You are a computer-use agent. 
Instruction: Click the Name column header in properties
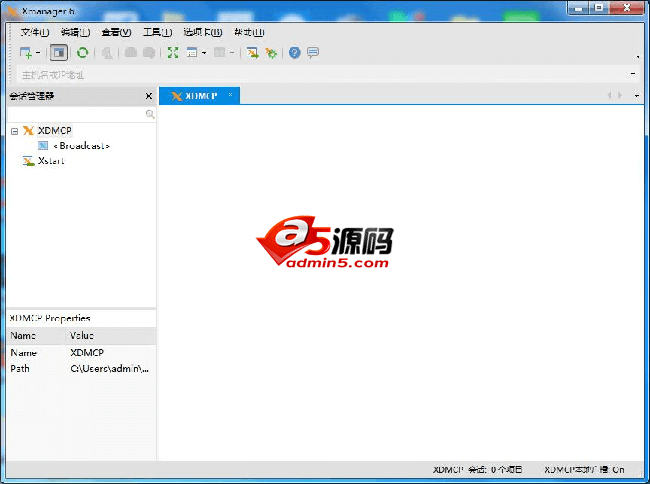(36, 336)
